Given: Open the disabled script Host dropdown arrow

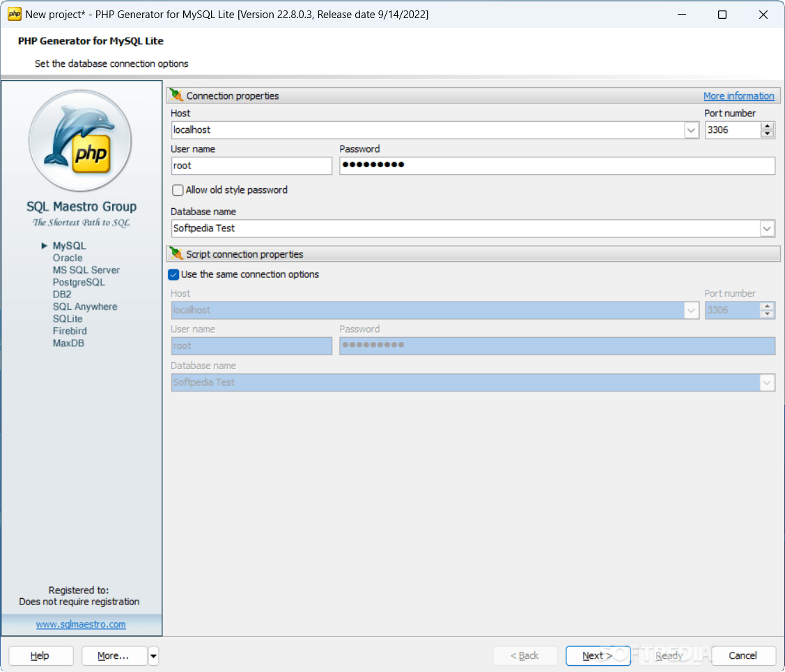Looking at the screenshot, I should click(x=691, y=310).
